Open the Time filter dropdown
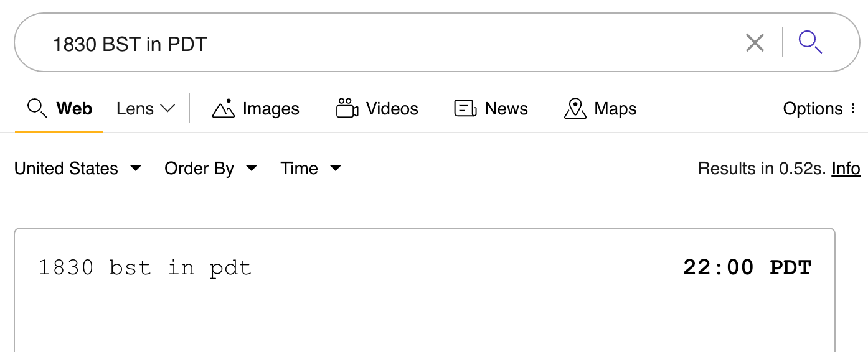 click(x=310, y=169)
